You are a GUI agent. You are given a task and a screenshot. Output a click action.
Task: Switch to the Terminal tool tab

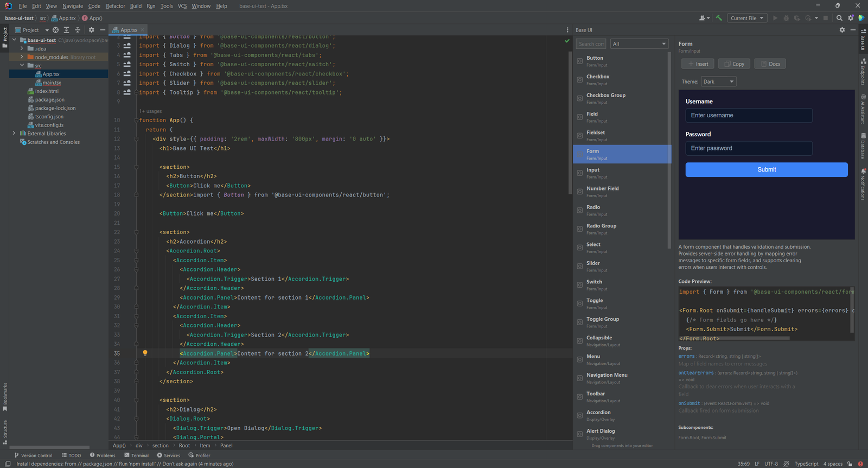[136, 456]
